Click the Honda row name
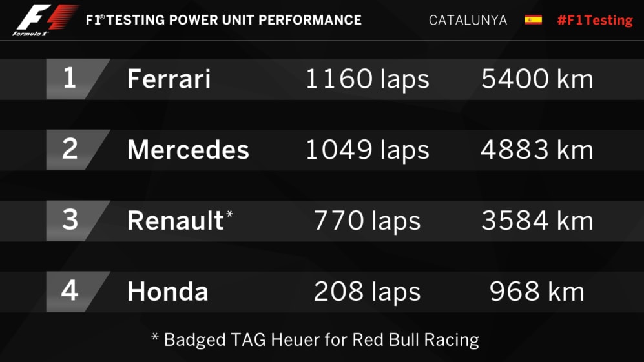This screenshot has height=362, width=644. pyautogui.click(x=168, y=292)
